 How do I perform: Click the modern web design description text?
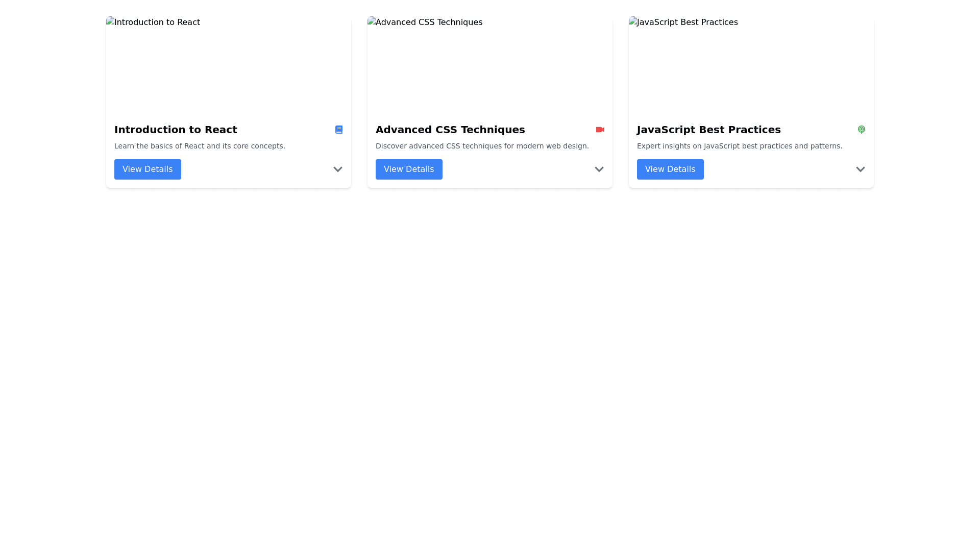coord(482,146)
